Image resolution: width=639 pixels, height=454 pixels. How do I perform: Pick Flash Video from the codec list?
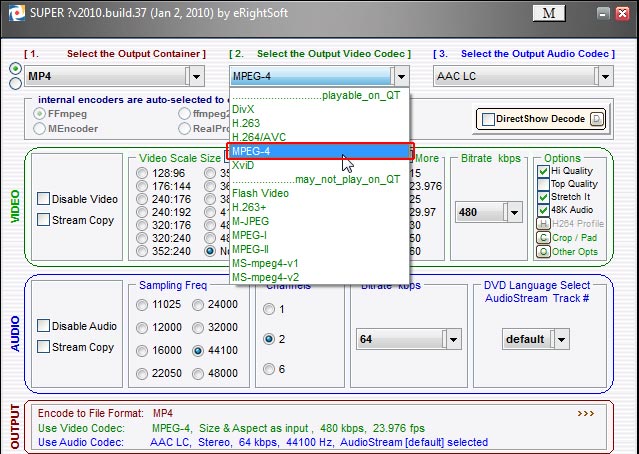click(260, 193)
